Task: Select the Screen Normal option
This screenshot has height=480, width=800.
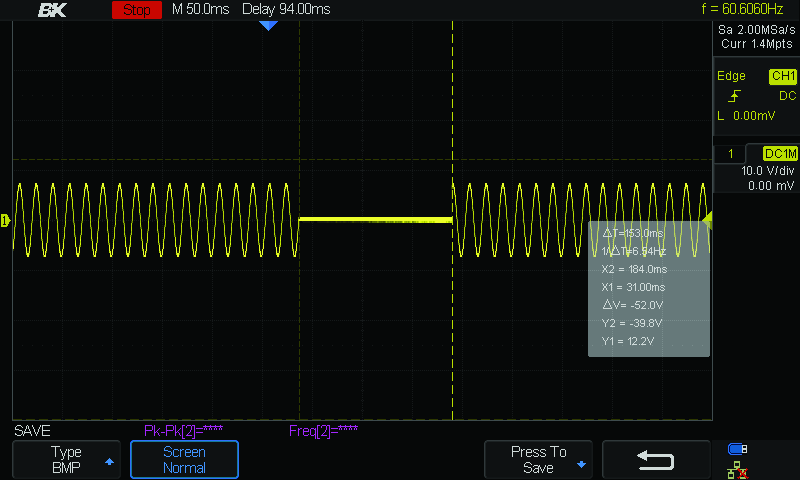Action: point(184,460)
